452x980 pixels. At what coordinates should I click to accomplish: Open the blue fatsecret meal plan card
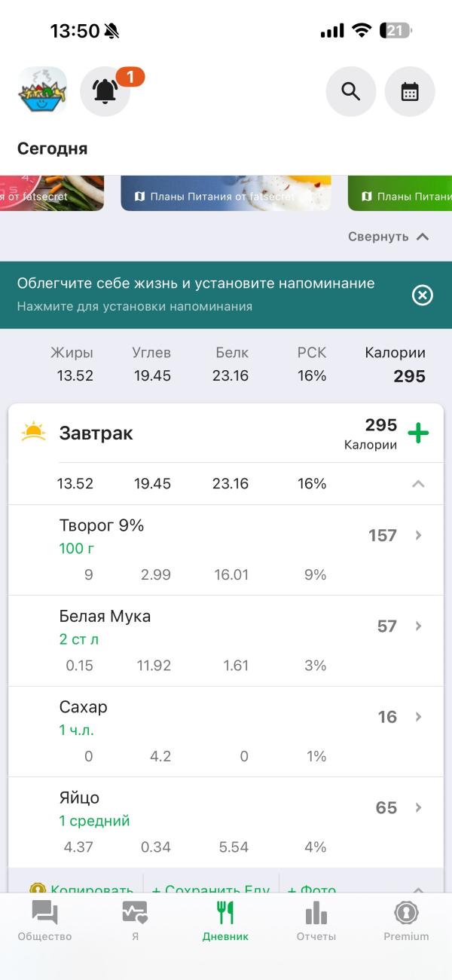point(226,193)
